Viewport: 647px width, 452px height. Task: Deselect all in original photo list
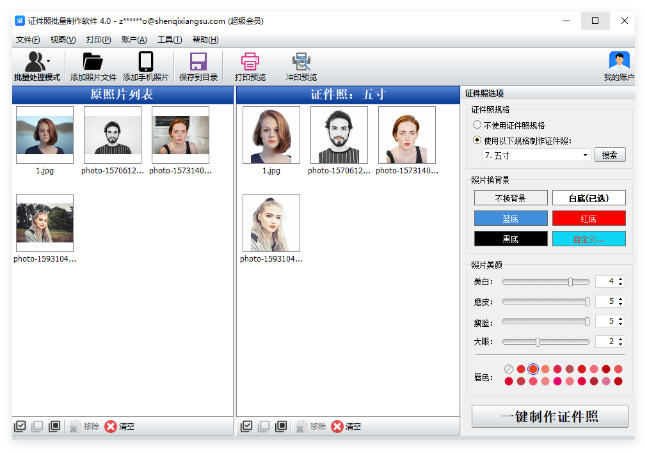37,426
